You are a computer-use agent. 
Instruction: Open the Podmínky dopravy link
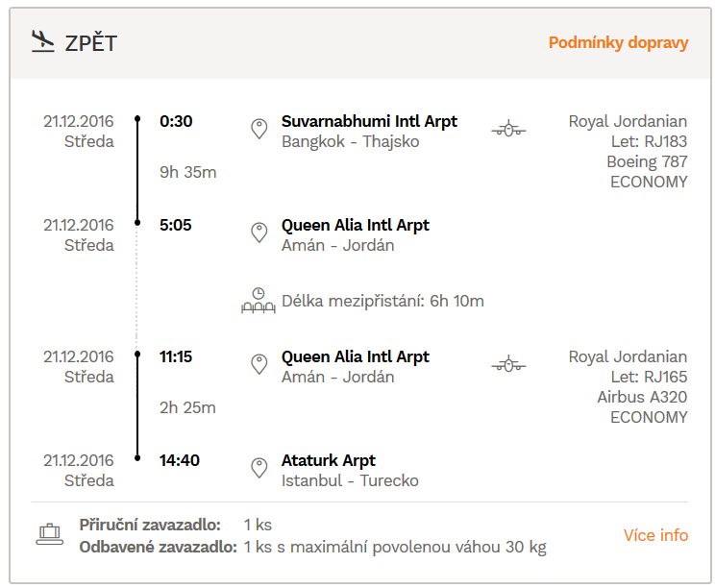coord(618,43)
